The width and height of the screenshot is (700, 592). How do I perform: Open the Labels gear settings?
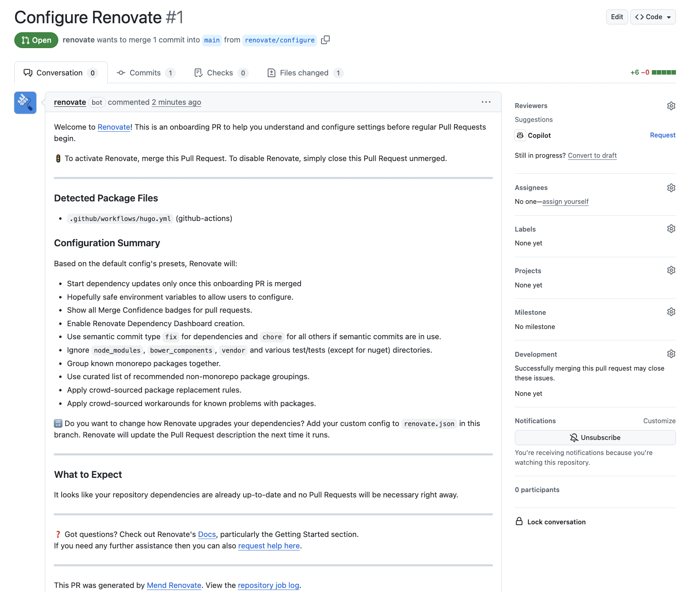click(x=671, y=229)
